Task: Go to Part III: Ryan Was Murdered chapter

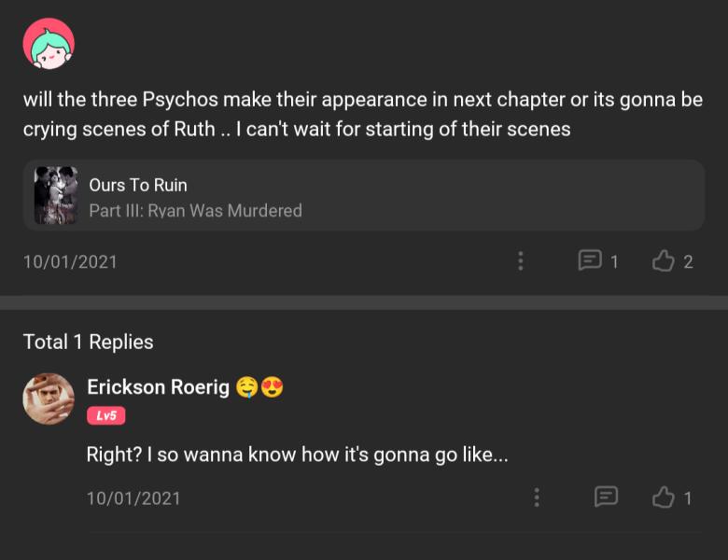Action: coord(195,210)
